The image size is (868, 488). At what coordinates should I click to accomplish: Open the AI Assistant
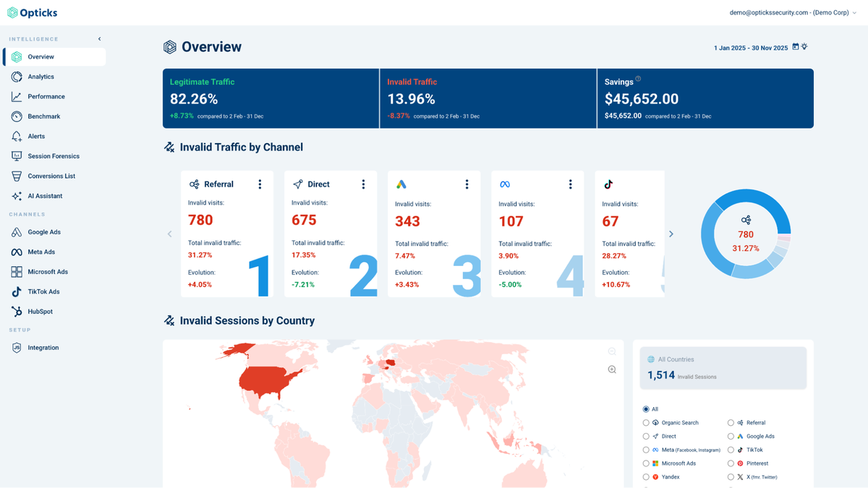50,195
